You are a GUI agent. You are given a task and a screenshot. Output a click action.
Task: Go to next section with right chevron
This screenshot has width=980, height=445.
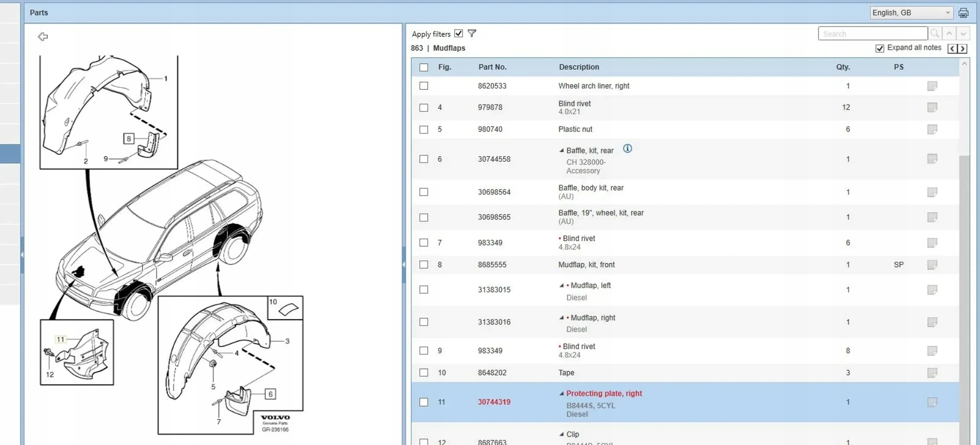point(962,49)
